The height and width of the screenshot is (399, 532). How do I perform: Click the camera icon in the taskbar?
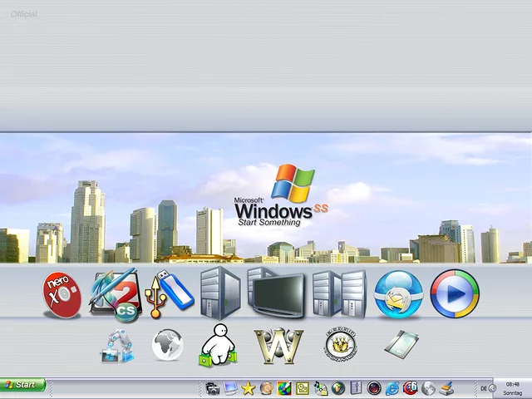tap(213, 388)
